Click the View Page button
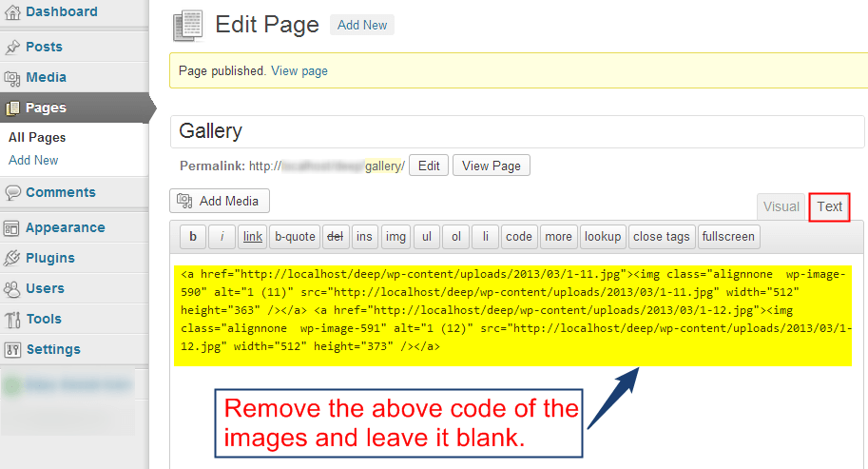 [x=492, y=166]
